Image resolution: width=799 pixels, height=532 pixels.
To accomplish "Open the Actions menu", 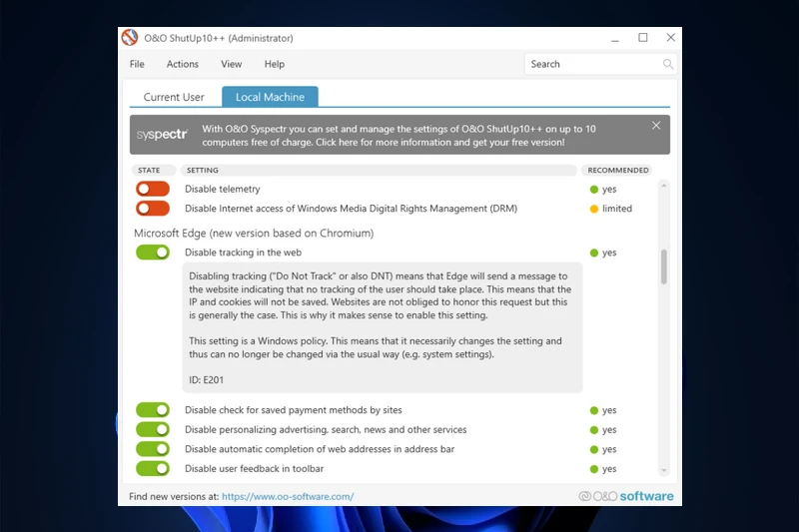I will click(x=183, y=64).
